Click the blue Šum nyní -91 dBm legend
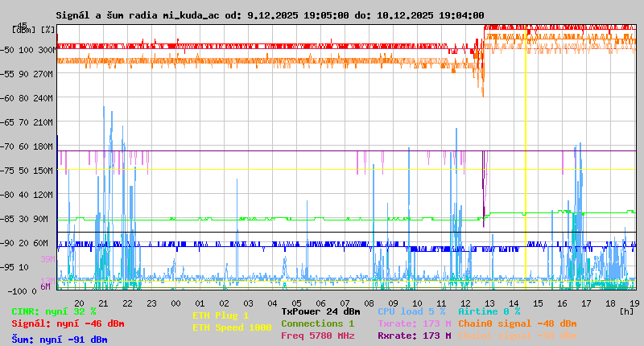The height and width of the screenshot is (346, 644). click(60, 340)
